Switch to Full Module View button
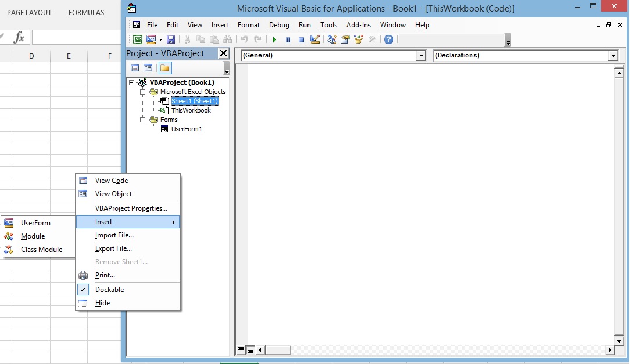 click(250, 350)
